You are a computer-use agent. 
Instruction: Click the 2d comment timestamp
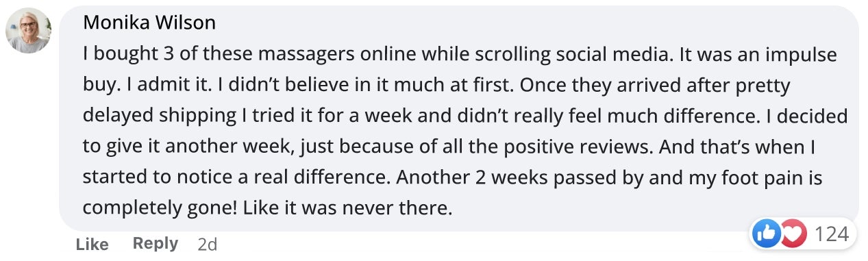point(206,244)
